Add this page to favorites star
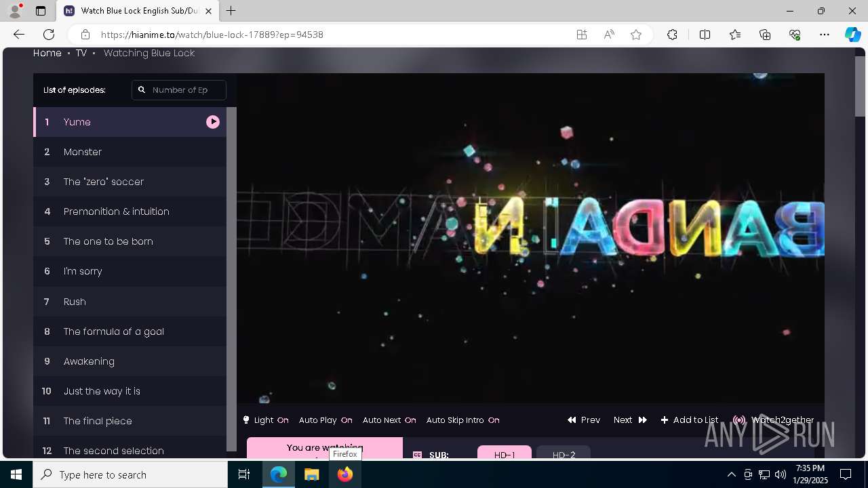 point(636,35)
